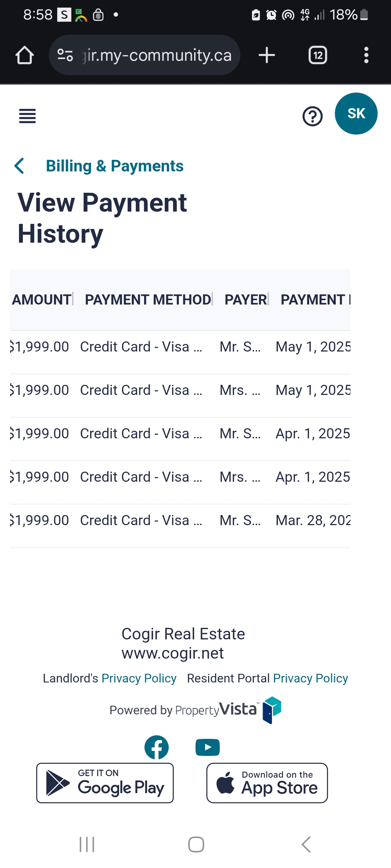Go back using the Billing chevron

[19, 166]
